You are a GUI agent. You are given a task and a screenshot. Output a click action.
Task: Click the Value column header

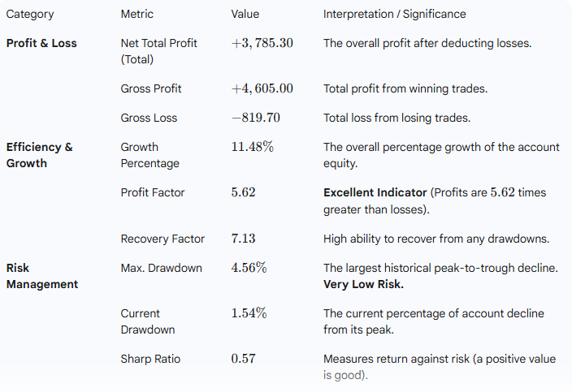[x=247, y=14]
